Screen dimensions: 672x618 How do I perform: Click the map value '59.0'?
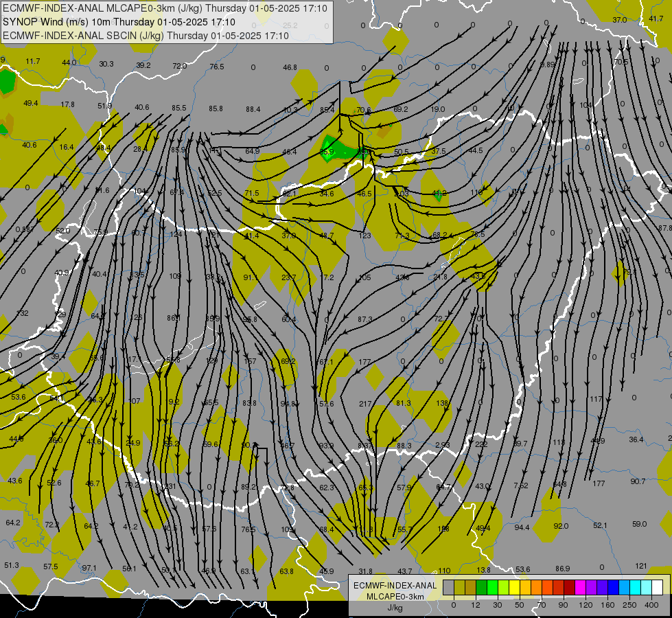tap(640, 524)
